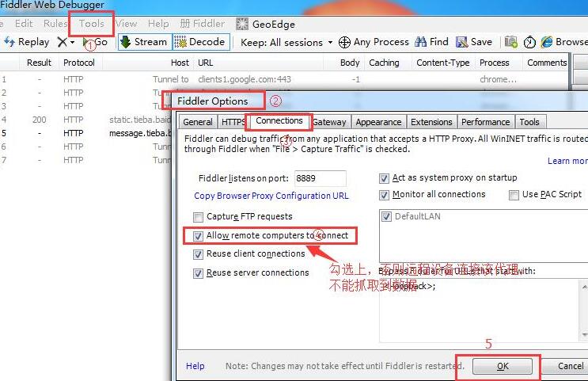Screen dimensions: 588x381
Task: Select the Connections tab
Action: pyautogui.click(x=279, y=121)
